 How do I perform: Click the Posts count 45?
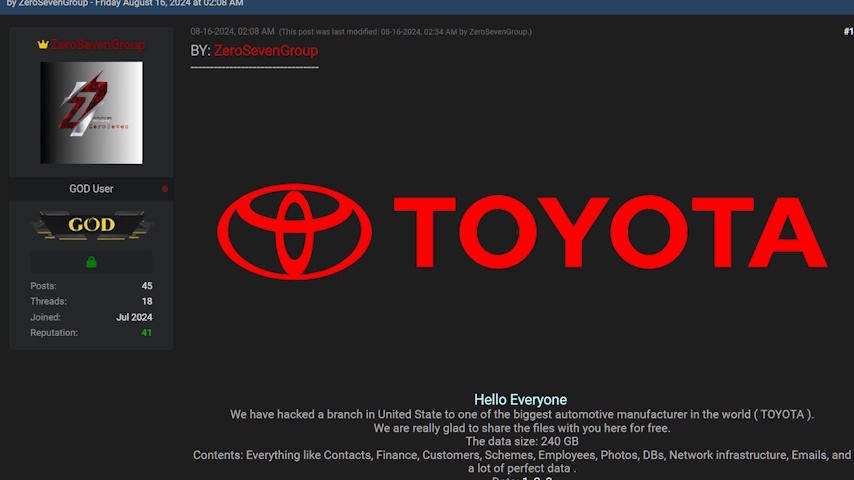147,286
